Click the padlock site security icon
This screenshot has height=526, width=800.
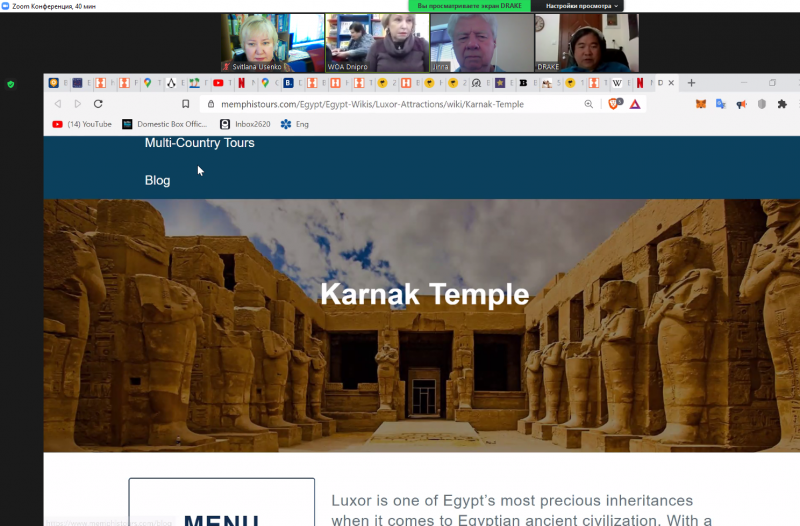(x=211, y=104)
